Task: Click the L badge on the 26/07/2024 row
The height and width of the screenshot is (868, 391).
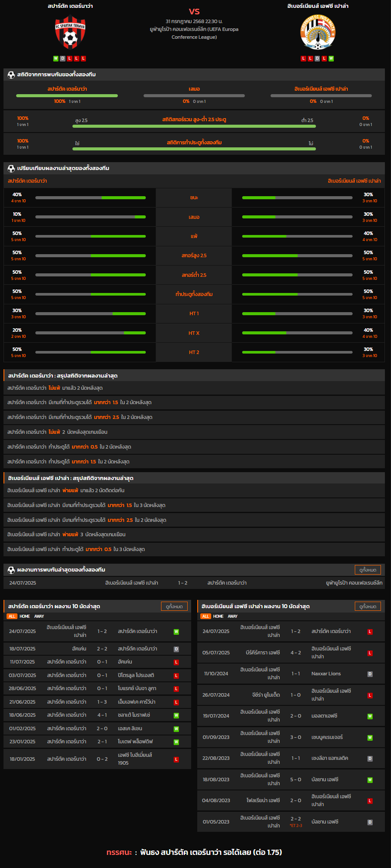Action: [370, 695]
